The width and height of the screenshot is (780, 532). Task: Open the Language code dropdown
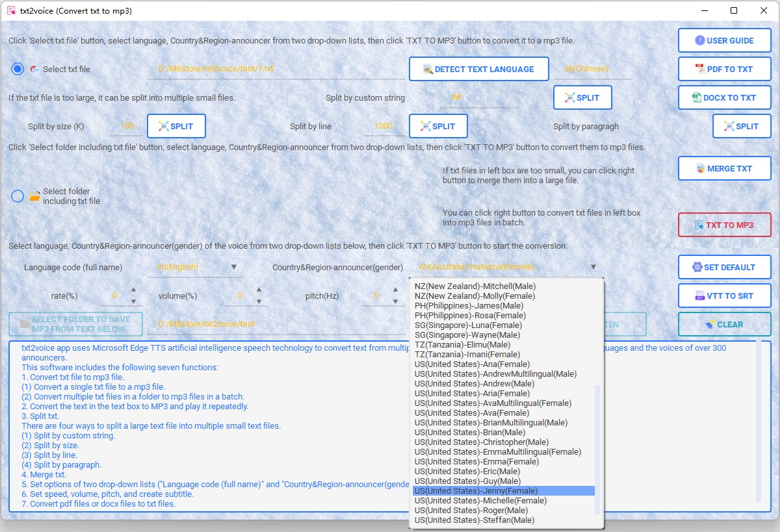click(196, 267)
